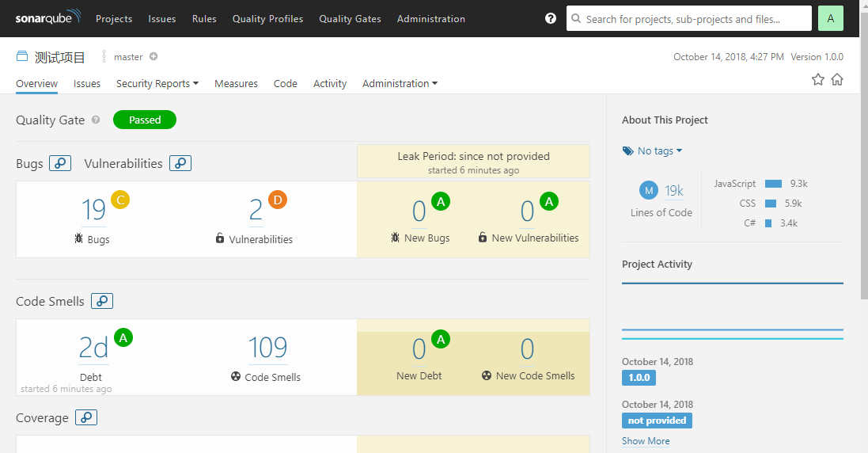Viewport: 868px width, 453px height.
Task: Open Quality Profiles in top menu
Action: pos(267,18)
